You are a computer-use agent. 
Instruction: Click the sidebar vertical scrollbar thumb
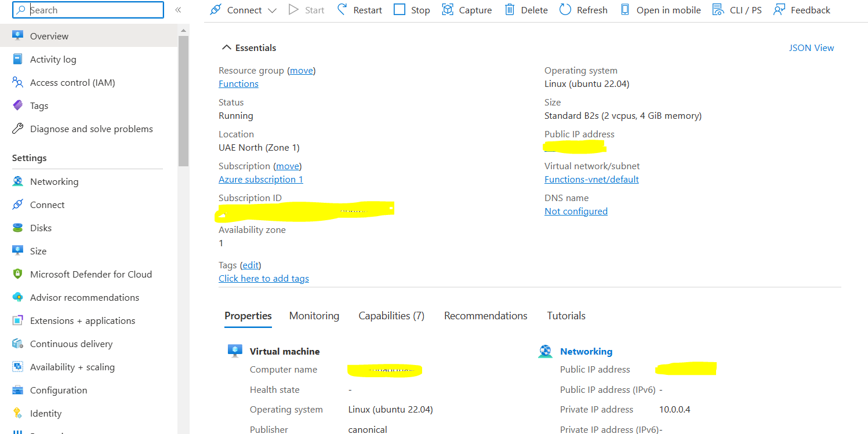click(183, 101)
